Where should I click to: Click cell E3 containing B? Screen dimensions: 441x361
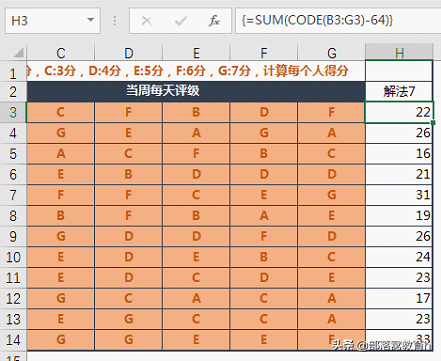pyautogui.click(x=196, y=112)
